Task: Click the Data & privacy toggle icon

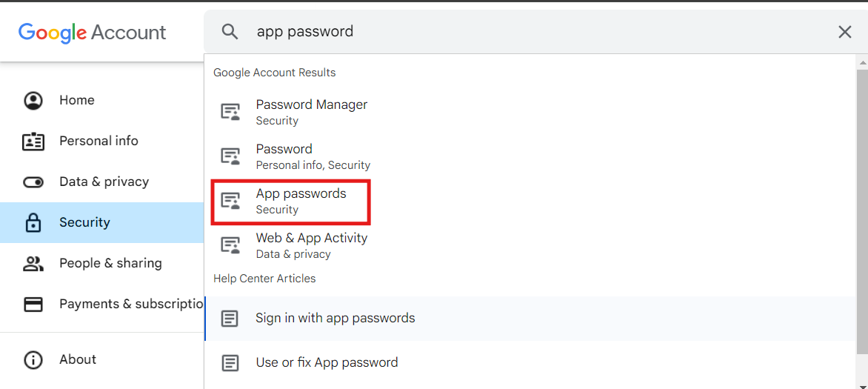Action: 33,182
